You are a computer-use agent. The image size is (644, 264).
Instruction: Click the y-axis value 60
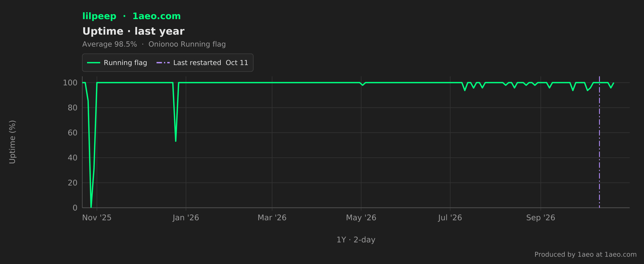tap(72, 133)
